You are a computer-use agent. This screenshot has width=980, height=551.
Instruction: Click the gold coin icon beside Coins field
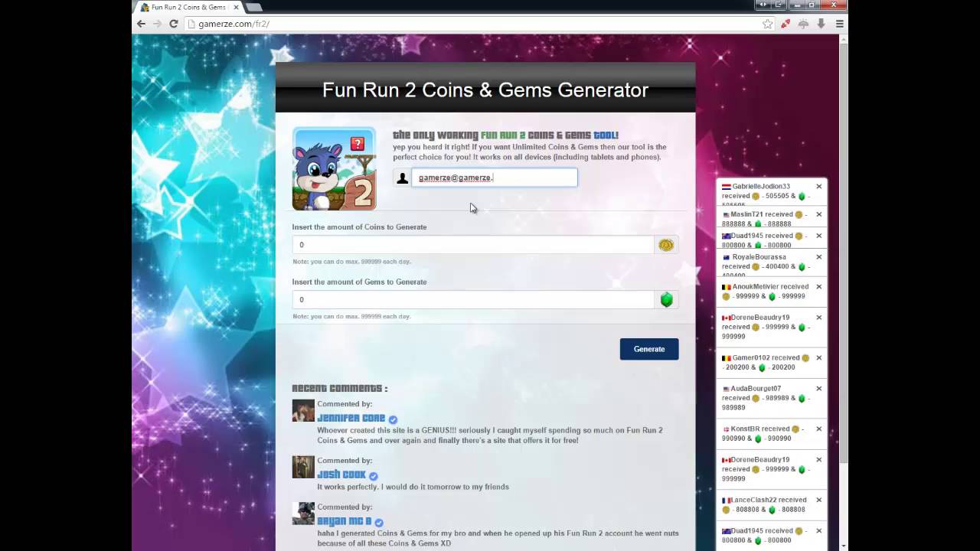(666, 245)
